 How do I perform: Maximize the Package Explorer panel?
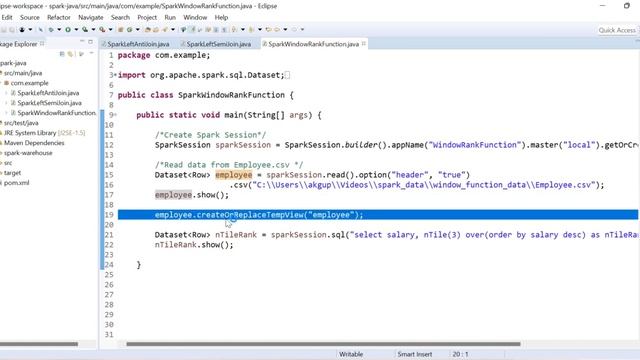(x=90, y=42)
